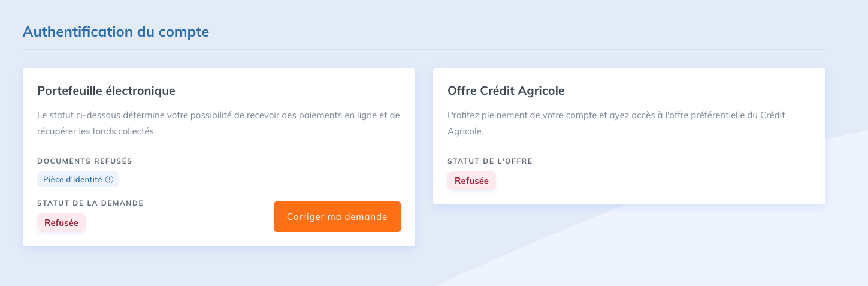Image resolution: width=868 pixels, height=286 pixels.
Task: Click the Documents refusés label
Action: pos(84,161)
